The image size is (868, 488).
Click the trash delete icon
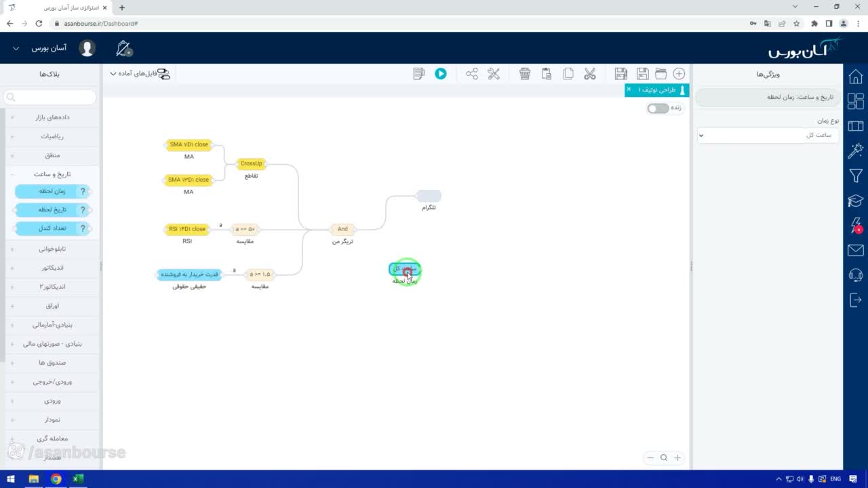point(525,73)
